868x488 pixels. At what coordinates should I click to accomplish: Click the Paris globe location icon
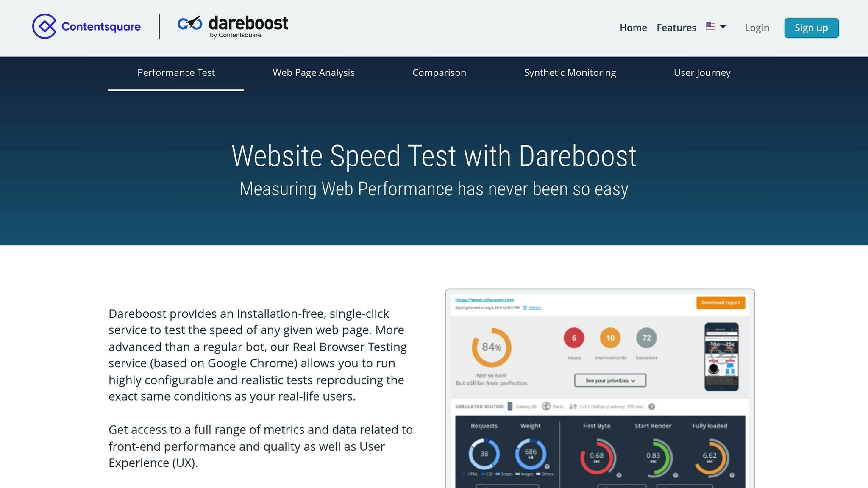546,406
